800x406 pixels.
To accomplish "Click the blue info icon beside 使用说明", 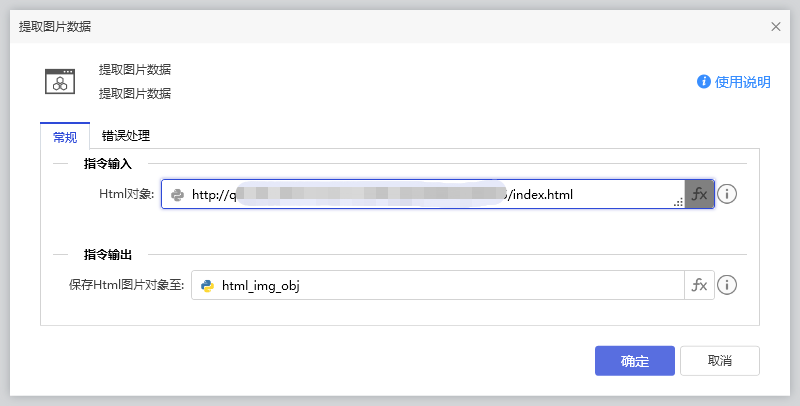I will (x=704, y=82).
